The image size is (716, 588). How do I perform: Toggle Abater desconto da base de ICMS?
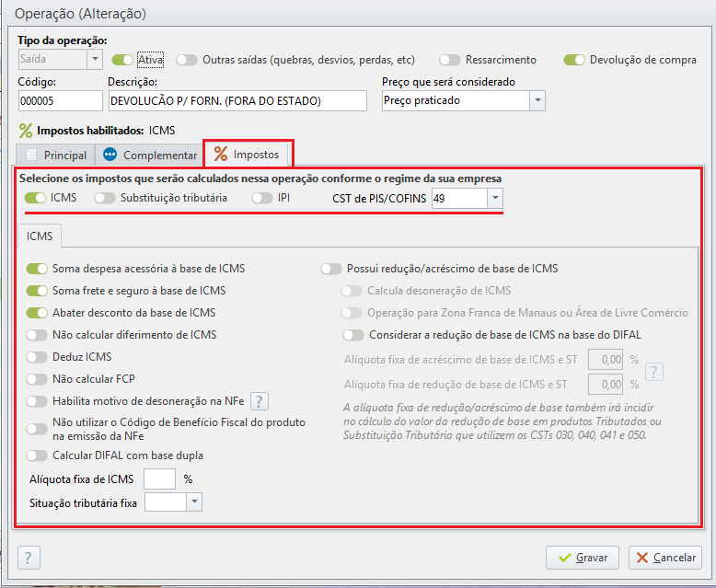point(37,313)
